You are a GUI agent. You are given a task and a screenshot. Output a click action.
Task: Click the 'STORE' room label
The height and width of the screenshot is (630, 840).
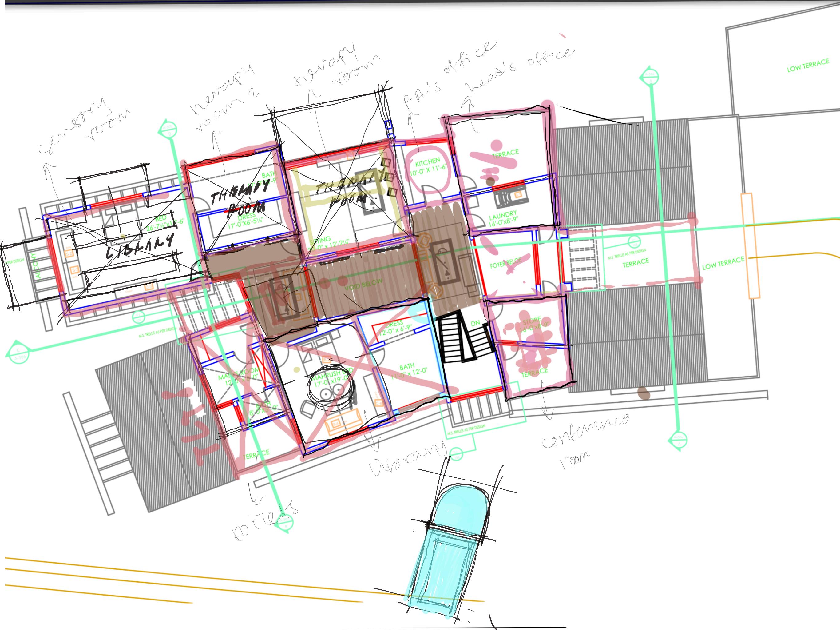tap(531, 321)
